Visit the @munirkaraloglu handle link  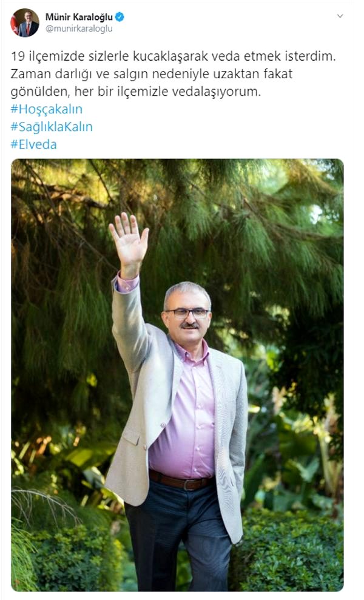click(79, 29)
